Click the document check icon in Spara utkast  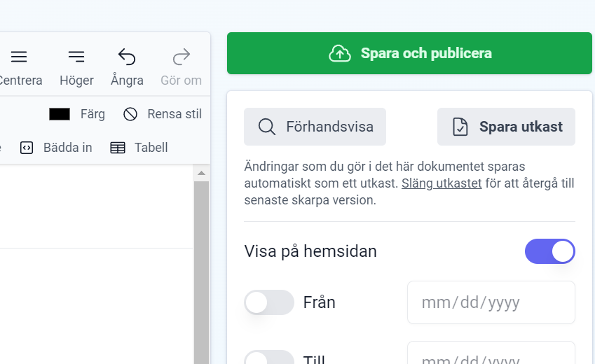[460, 127]
